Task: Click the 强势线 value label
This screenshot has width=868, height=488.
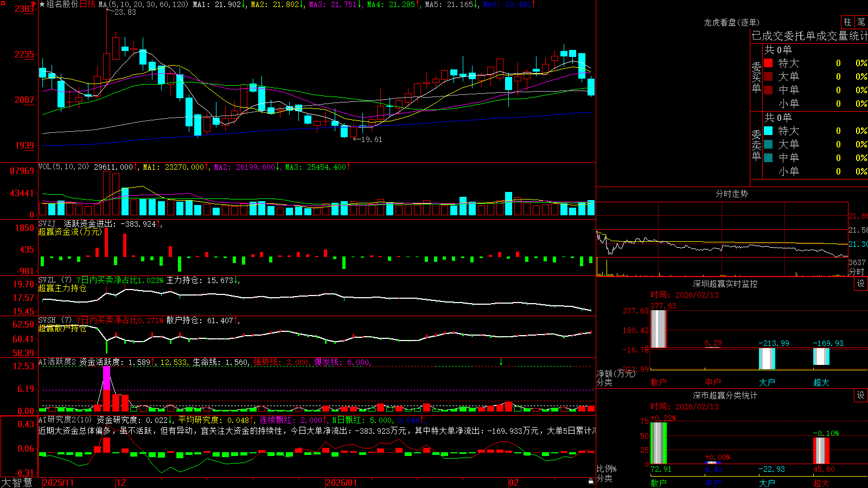Action: tap(282, 362)
